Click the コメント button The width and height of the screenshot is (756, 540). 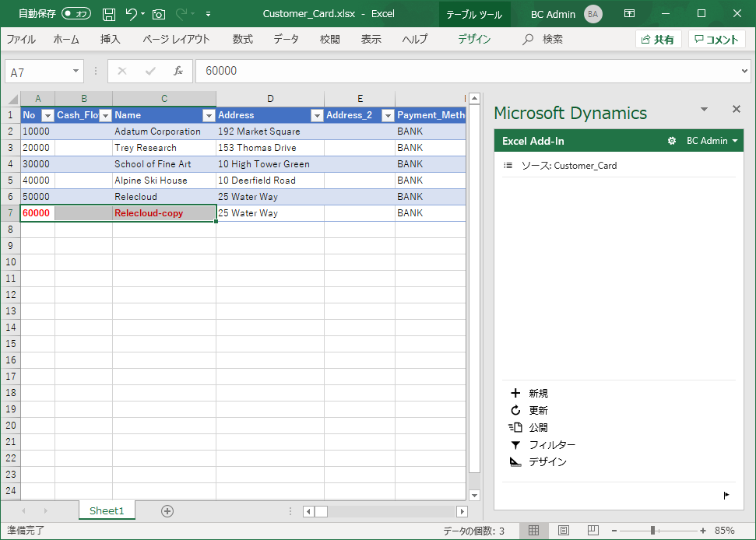point(717,40)
